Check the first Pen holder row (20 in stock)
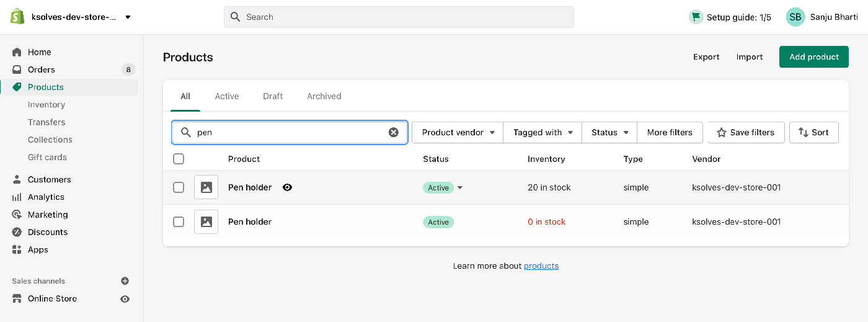This screenshot has height=322, width=868. (179, 187)
